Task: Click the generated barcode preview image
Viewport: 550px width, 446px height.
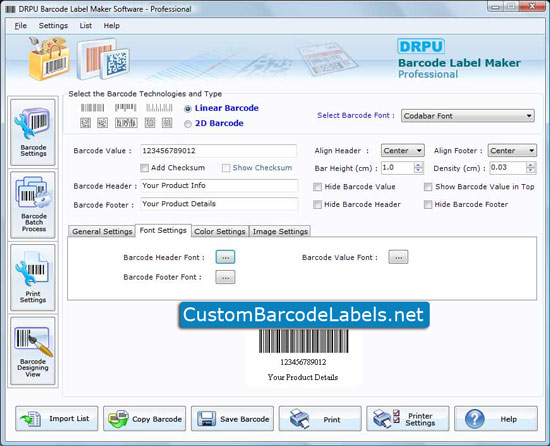Action: (303, 341)
